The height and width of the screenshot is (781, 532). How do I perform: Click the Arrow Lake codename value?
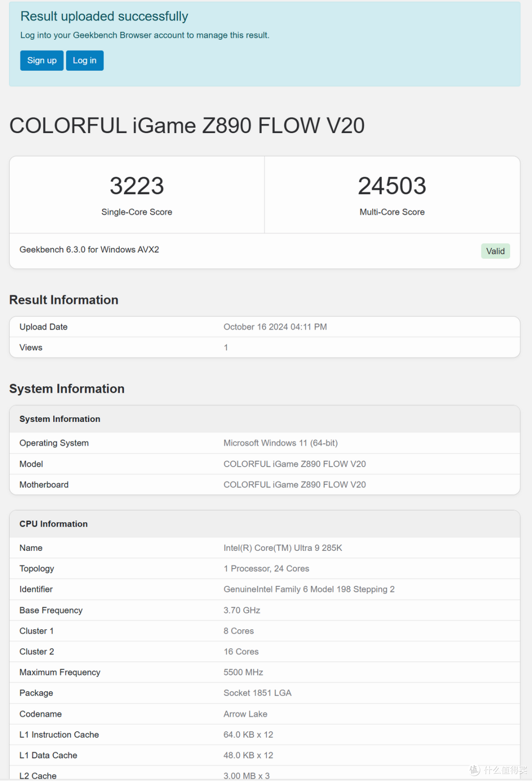tap(245, 714)
